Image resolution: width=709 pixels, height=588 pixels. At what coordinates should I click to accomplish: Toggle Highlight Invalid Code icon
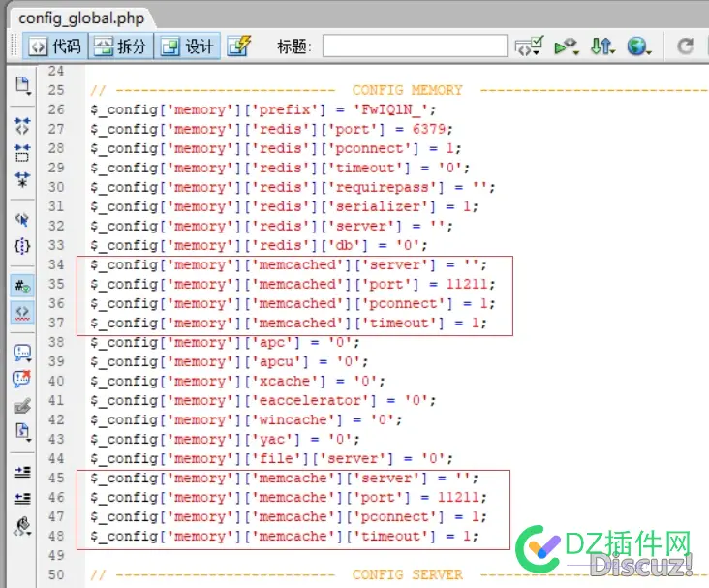22,312
